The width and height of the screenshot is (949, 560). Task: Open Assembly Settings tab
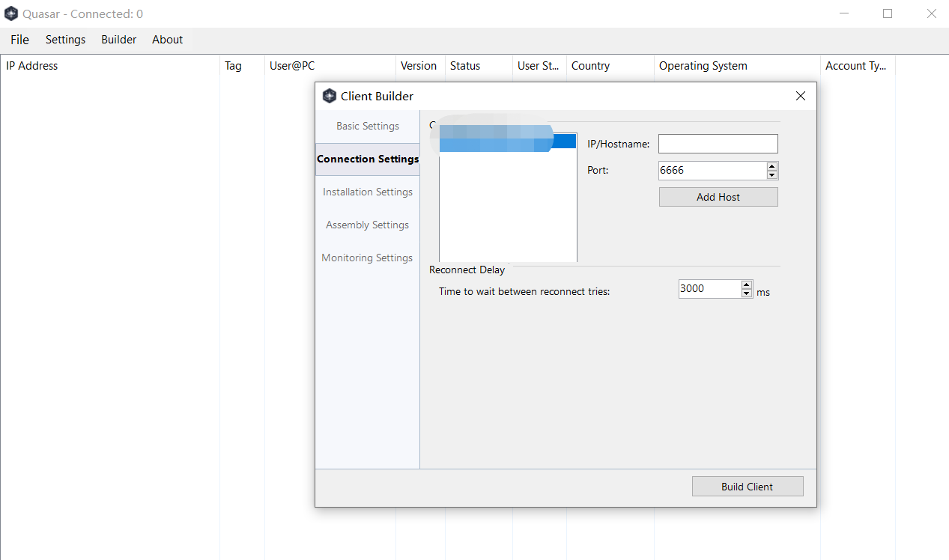pos(367,225)
